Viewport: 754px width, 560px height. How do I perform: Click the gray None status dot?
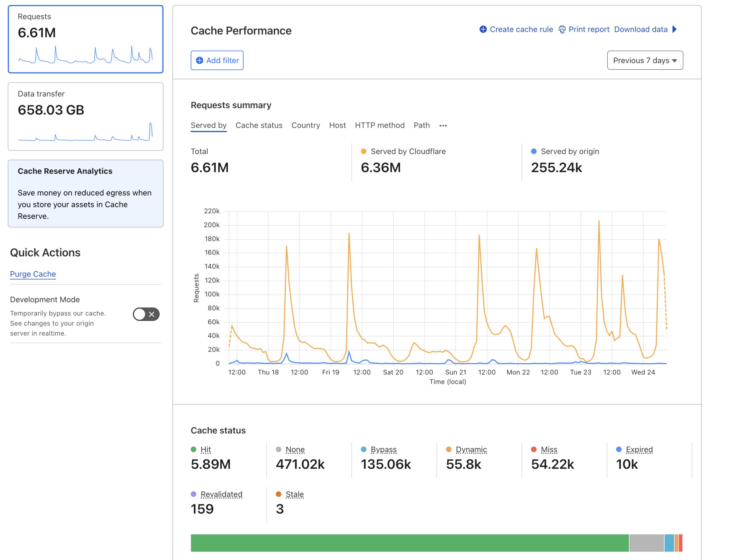pos(279,450)
